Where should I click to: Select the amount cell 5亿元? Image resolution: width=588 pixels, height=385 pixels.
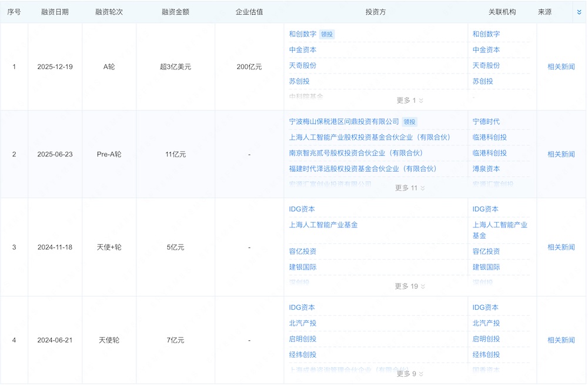click(x=175, y=247)
